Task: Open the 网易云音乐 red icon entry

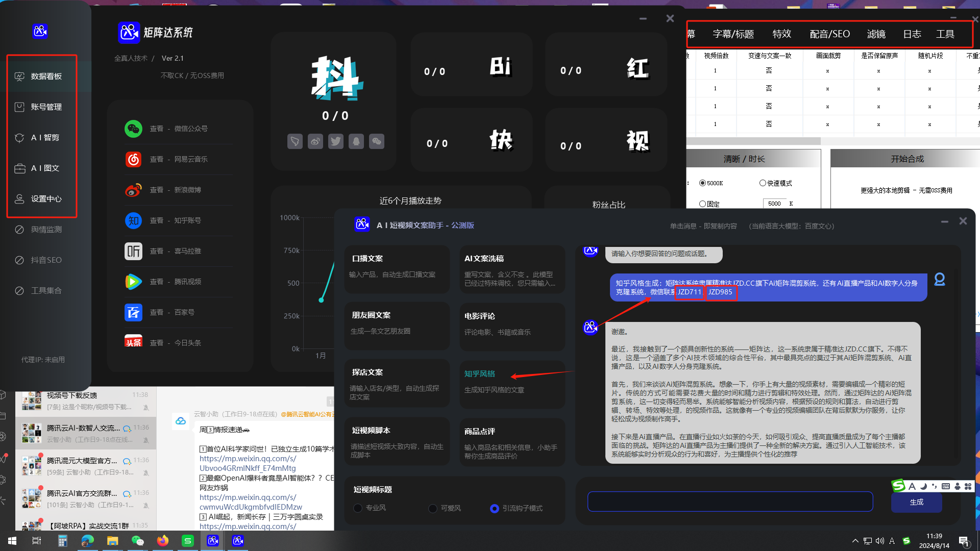Action: coord(133,159)
